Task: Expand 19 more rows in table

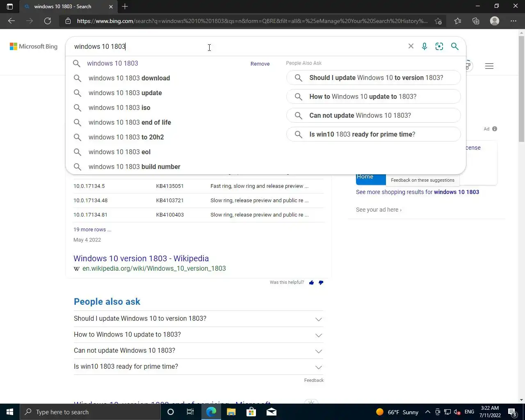Action: point(92,230)
